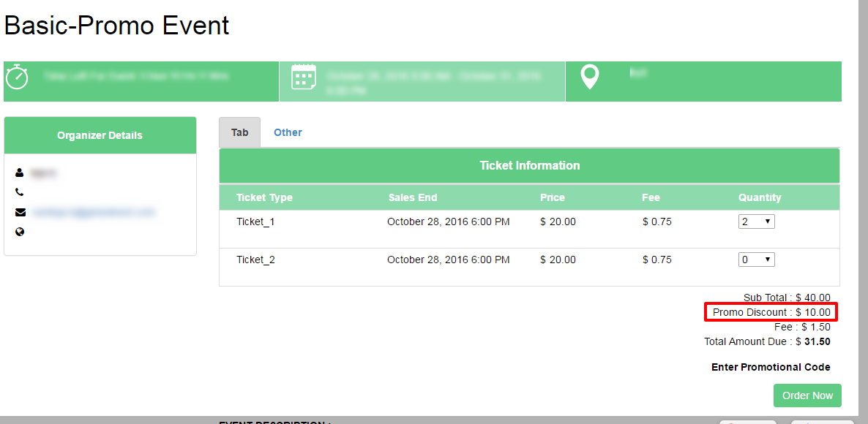868x424 pixels.
Task: Click the Quantity column header
Action: point(760,197)
